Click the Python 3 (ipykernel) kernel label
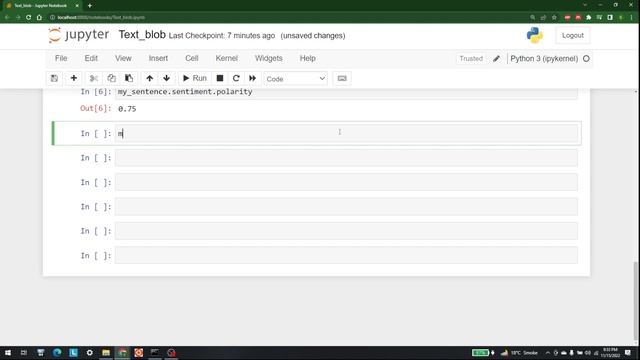 pyautogui.click(x=544, y=59)
